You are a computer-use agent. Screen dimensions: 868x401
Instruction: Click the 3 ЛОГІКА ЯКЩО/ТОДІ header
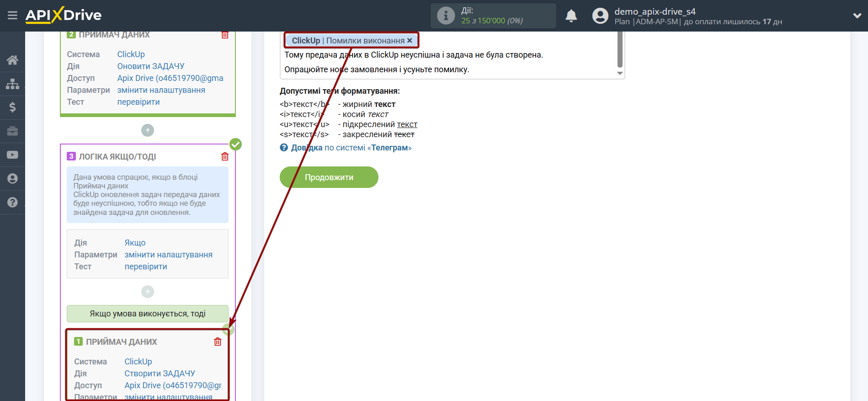click(112, 157)
